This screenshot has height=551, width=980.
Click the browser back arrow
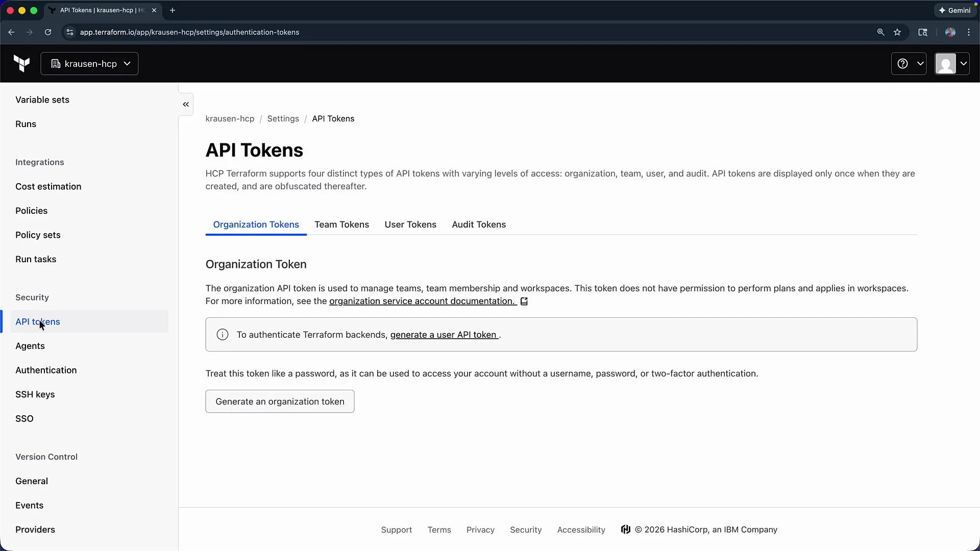(11, 32)
